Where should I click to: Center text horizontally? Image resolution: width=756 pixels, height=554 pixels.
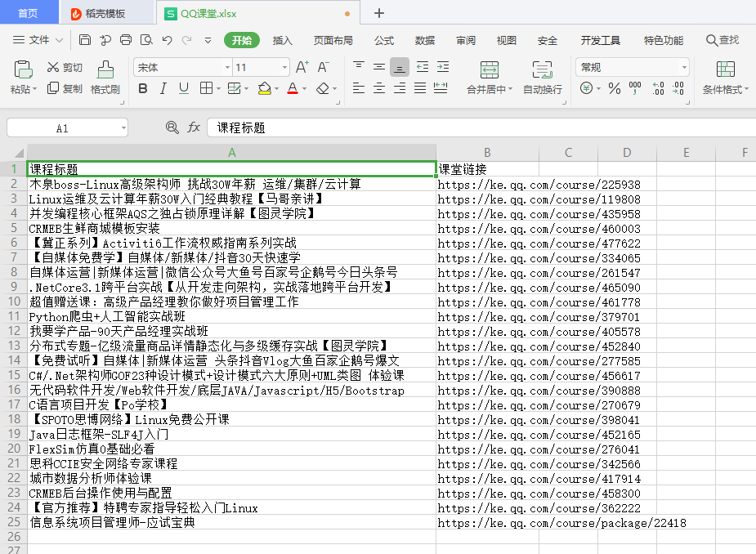[379, 87]
